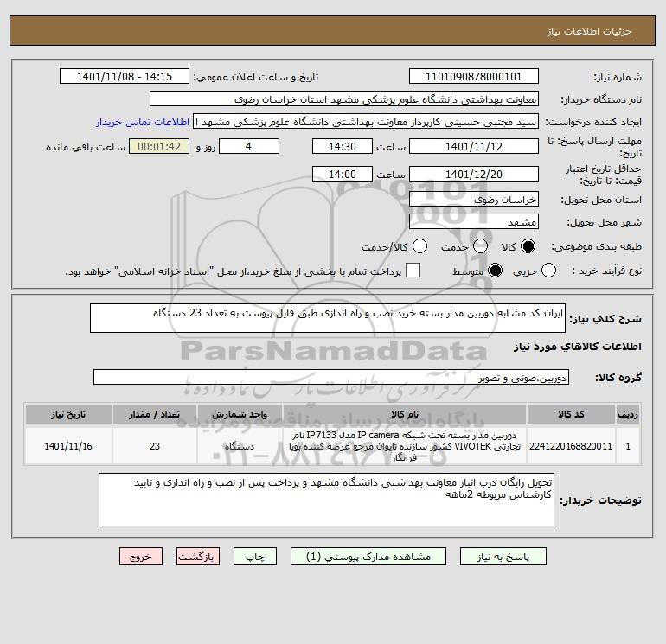Image resolution: width=666 pixels, height=644 pixels.
Task: Select the خدمت radio button
Action: coord(480,246)
